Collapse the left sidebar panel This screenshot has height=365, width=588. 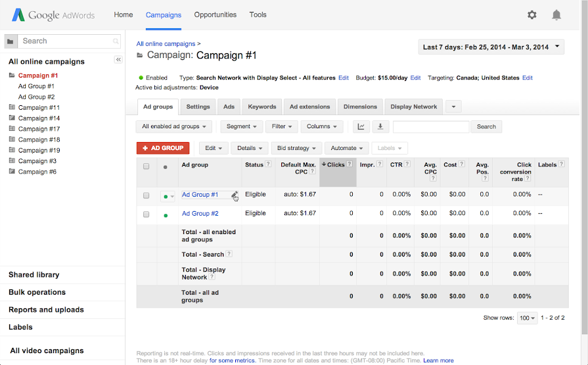point(118,60)
